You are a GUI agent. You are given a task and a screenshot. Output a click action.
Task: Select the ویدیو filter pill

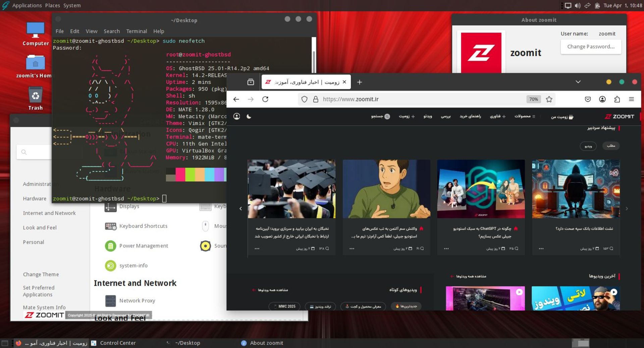tap(588, 146)
